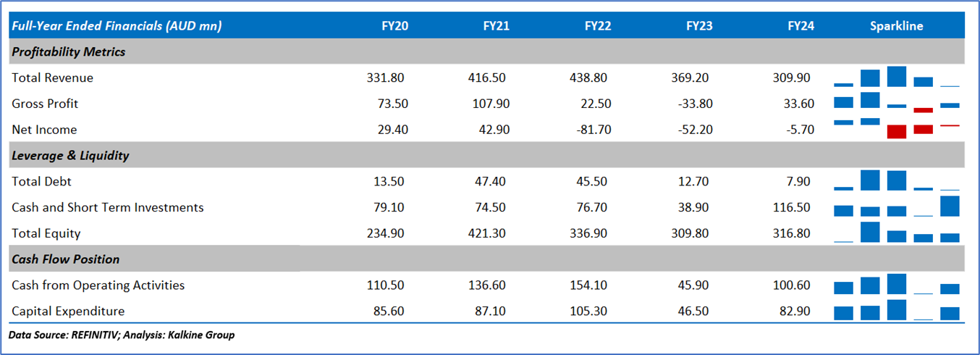Click the Cash from Operating Activities label
Image resolution: width=980 pixels, height=355 pixels.
(x=98, y=285)
